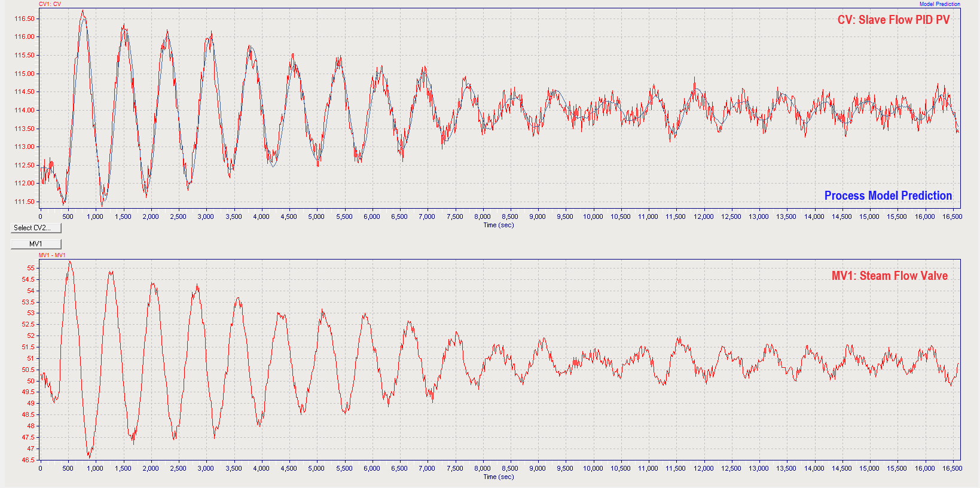Click the 'MV1 - MV1' legend label
980x488 pixels.
(x=52, y=255)
